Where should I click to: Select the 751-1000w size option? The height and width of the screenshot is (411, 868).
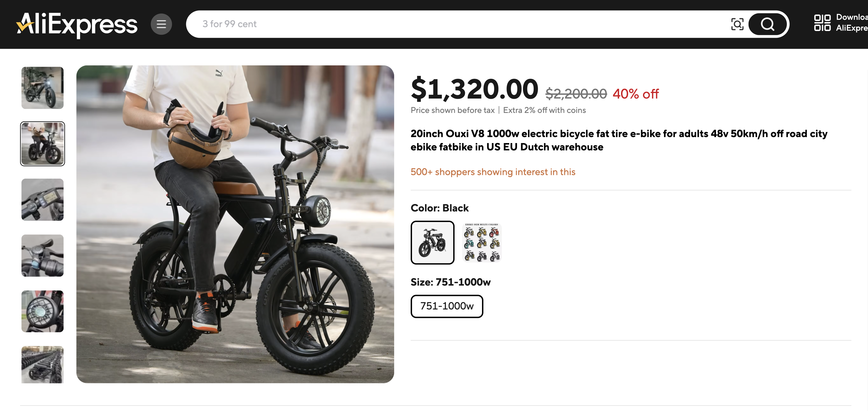pyautogui.click(x=446, y=306)
